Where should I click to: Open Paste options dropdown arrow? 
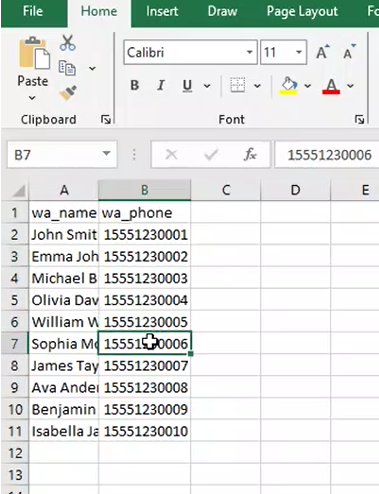pos(32,98)
